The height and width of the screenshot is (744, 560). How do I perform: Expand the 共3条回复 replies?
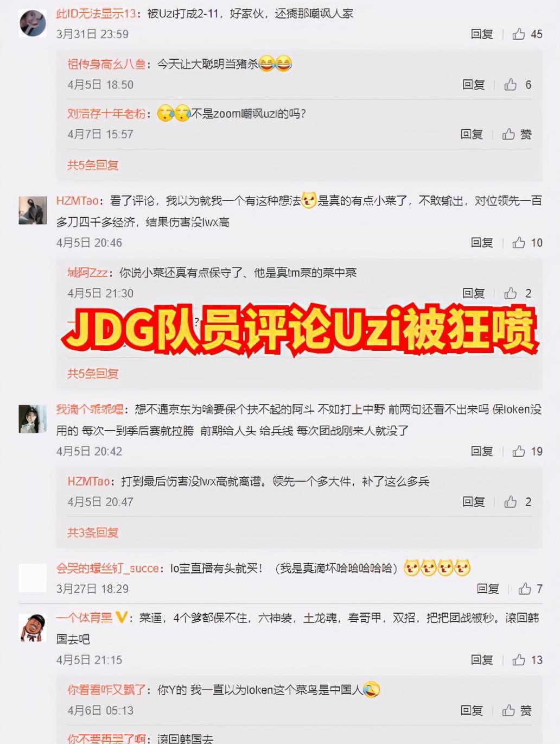[x=93, y=533]
